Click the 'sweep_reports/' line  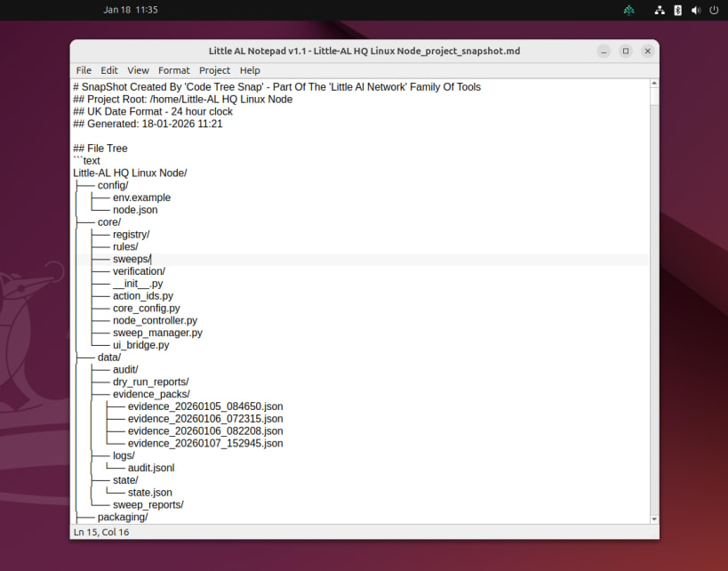[x=148, y=505]
